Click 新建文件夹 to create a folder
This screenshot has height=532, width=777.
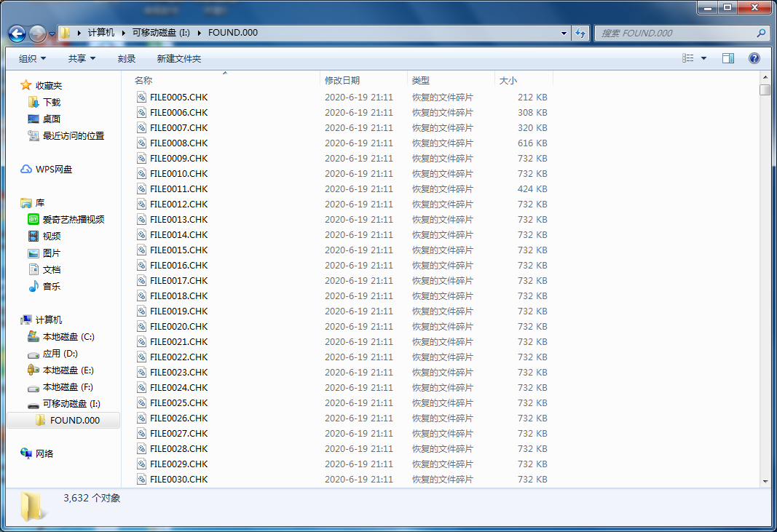click(x=179, y=58)
